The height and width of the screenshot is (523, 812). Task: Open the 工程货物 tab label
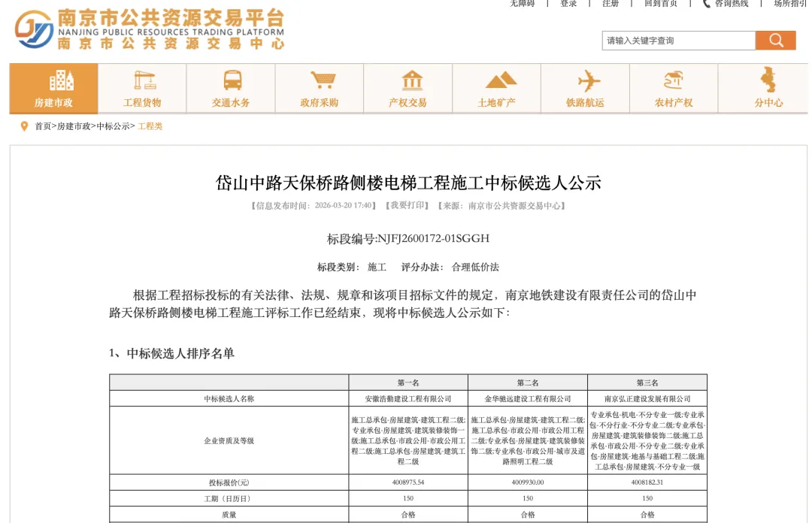point(142,102)
